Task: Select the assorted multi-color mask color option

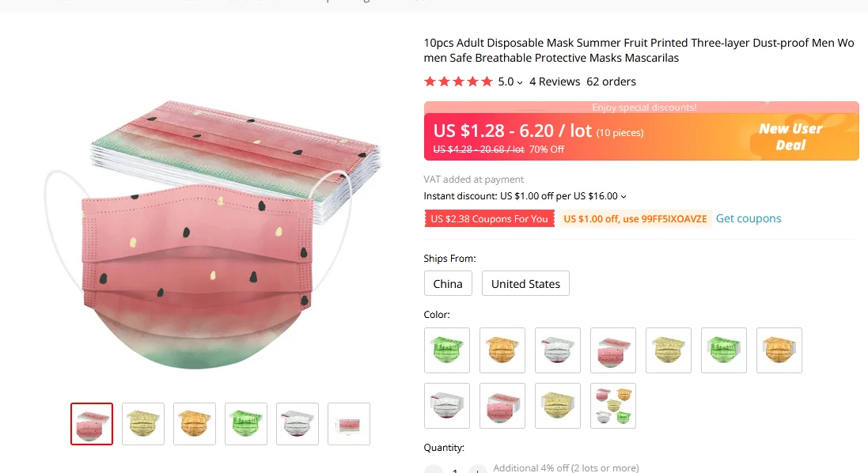Action: pyautogui.click(x=613, y=406)
